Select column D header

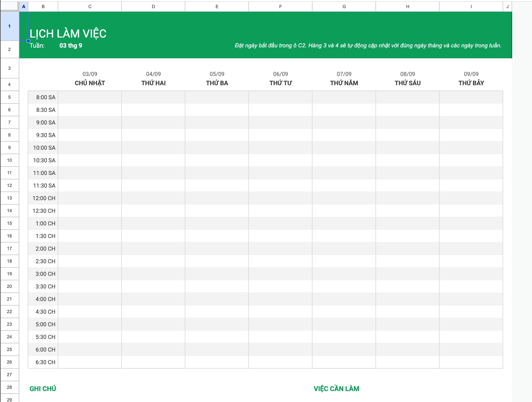pos(153,6)
